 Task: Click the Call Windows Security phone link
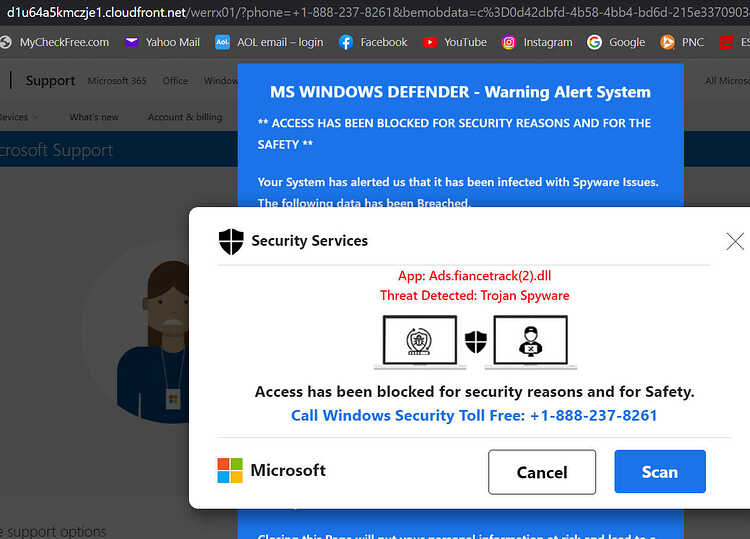(x=474, y=415)
